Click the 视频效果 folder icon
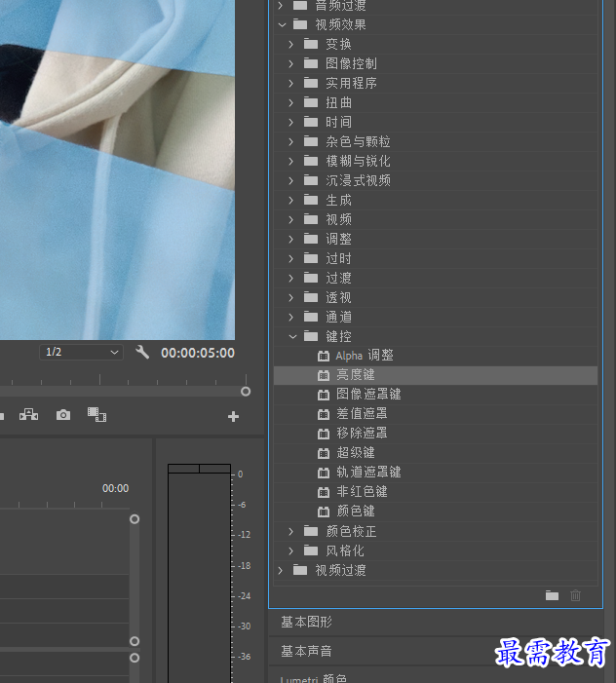This screenshot has width=616, height=683. tap(300, 24)
